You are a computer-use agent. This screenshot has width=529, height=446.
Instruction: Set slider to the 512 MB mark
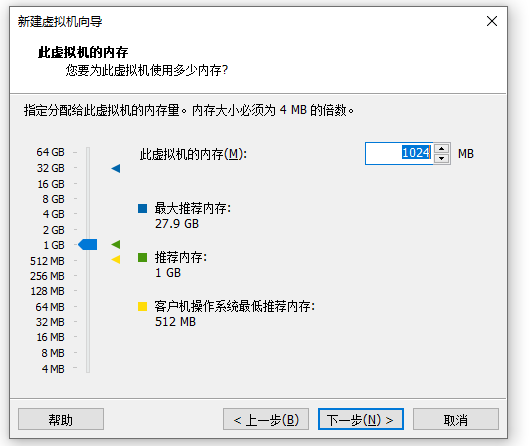coord(88,260)
